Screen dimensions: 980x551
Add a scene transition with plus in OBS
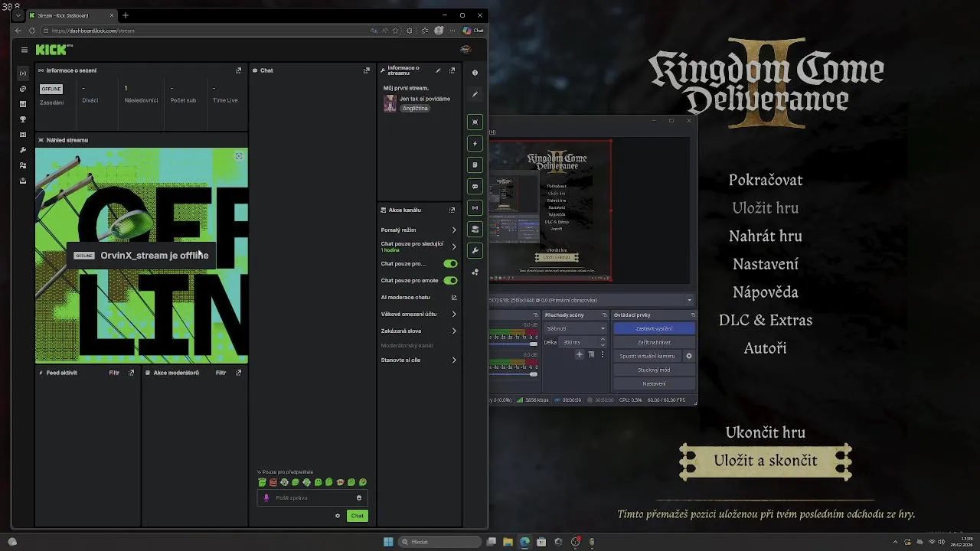580,354
